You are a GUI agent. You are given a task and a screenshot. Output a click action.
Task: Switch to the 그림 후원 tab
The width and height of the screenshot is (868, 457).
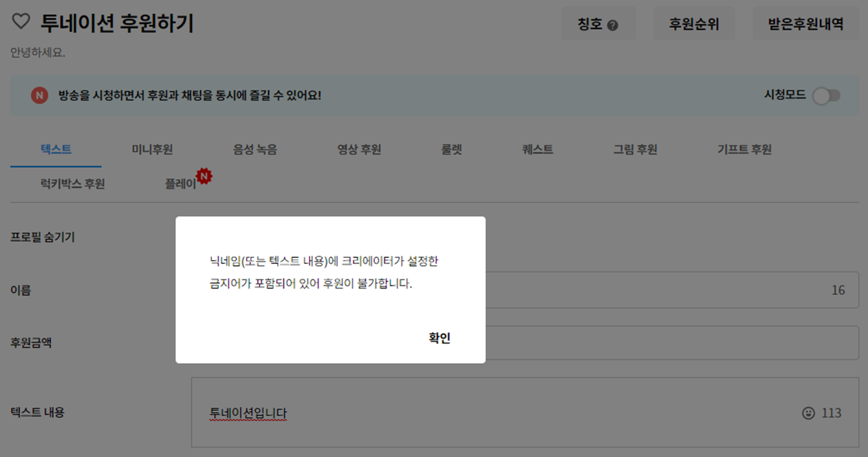pos(636,149)
